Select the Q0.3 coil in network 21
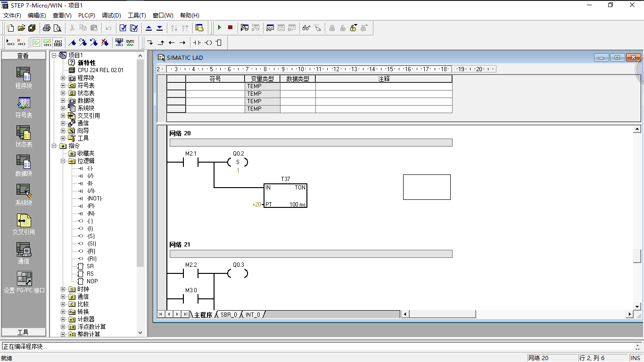 click(x=238, y=273)
